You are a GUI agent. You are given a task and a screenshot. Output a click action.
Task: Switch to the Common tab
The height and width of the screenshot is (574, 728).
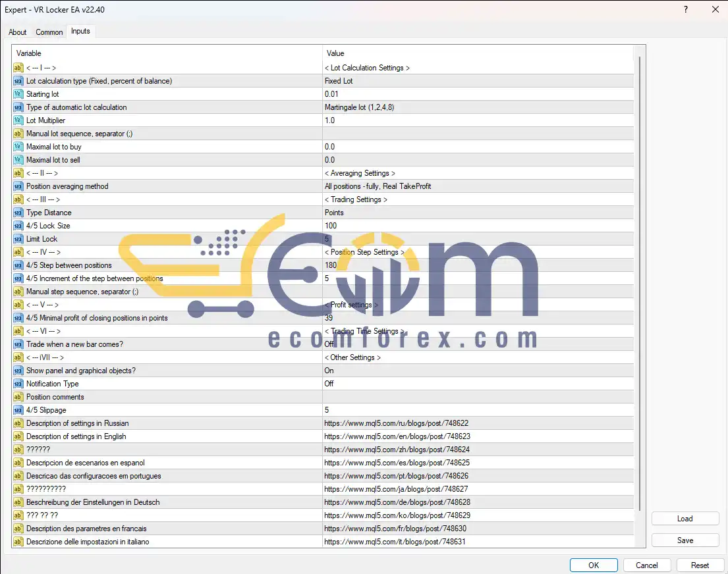click(x=49, y=32)
